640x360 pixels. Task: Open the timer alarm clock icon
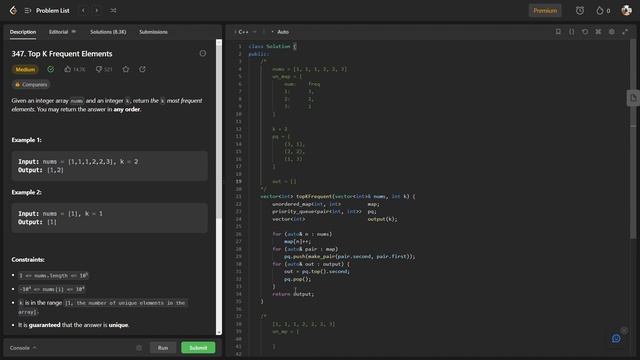coord(580,11)
